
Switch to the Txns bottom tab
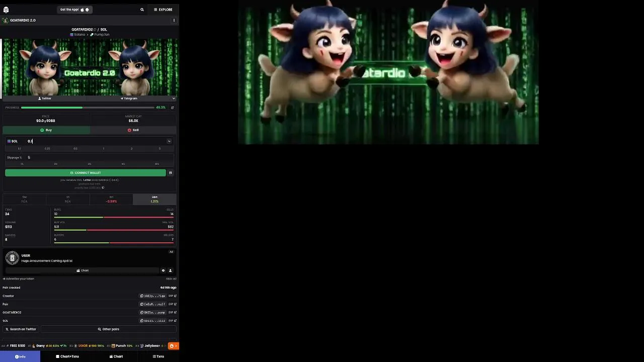(158, 356)
